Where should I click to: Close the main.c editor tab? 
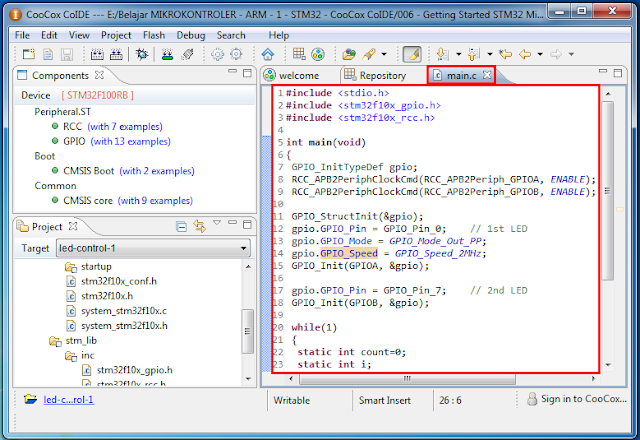click(x=487, y=75)
